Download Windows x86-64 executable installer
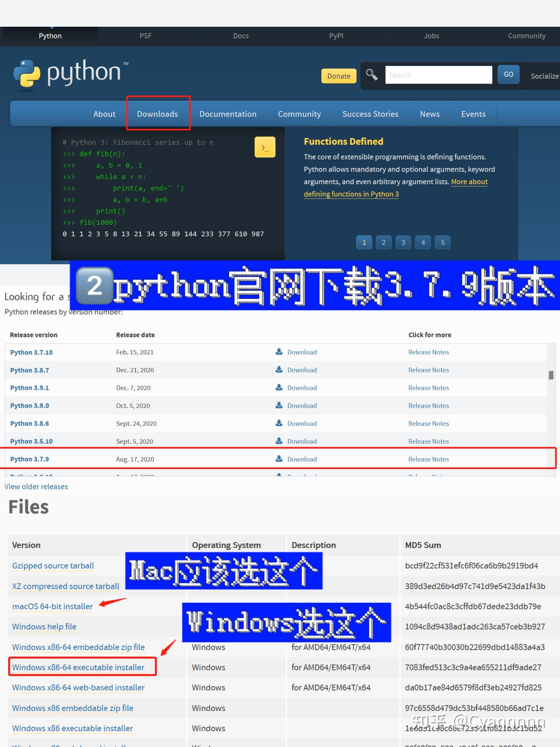Screen dimensions: 560x747 [78, 667]
